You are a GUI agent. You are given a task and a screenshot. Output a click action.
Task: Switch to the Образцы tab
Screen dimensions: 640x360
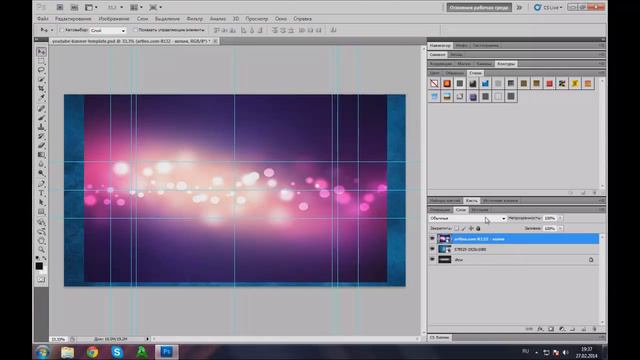point(454,73)
